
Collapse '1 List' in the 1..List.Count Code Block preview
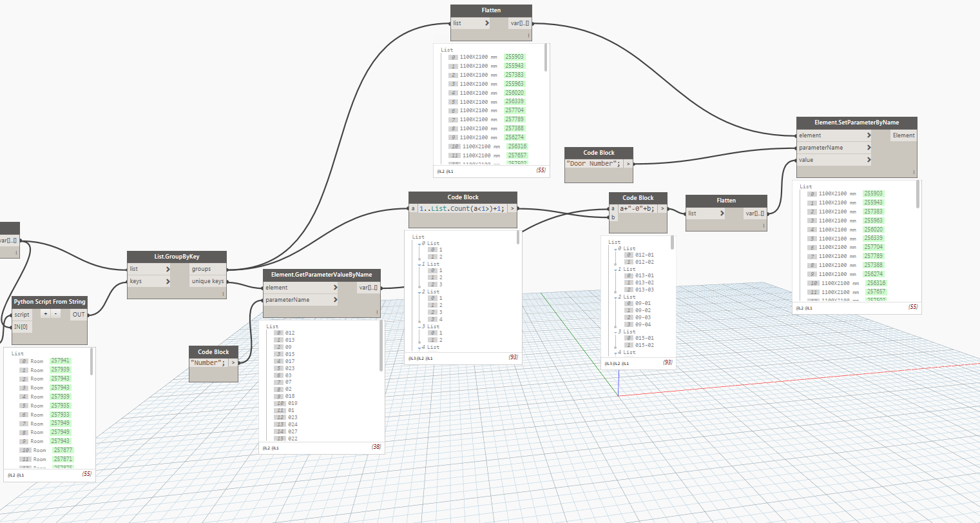coord(419,264)
